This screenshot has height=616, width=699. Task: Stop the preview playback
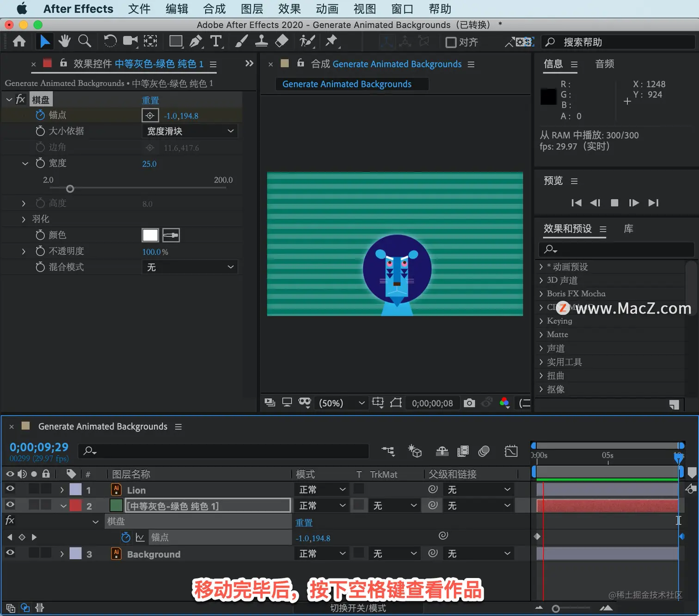(x=614, y=203)
